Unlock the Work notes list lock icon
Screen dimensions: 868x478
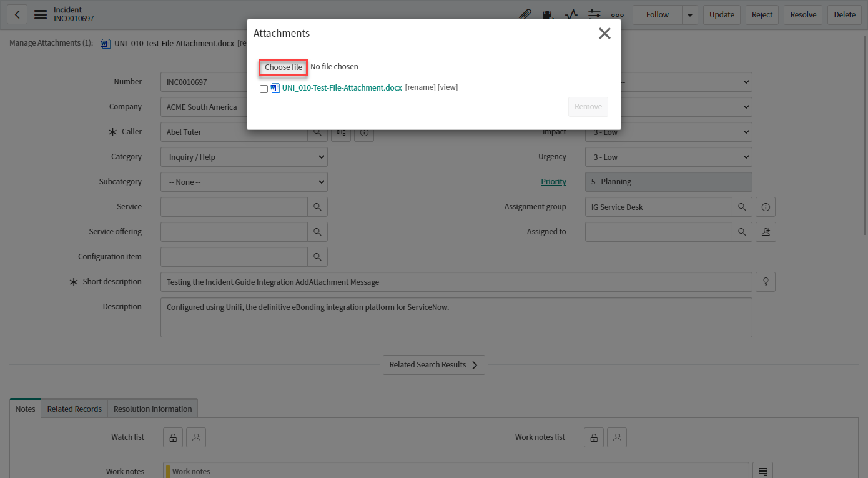[x=594, y=437]
